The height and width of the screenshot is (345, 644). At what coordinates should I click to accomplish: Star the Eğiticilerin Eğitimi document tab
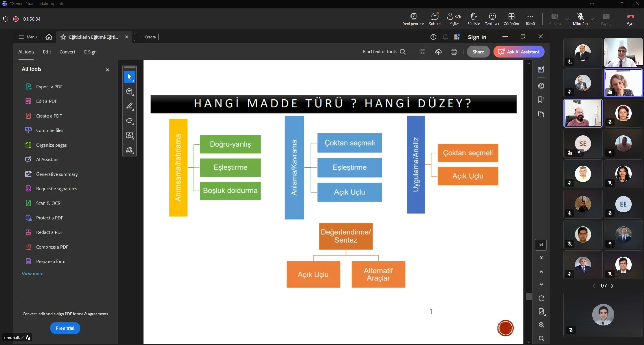(63, 37)
